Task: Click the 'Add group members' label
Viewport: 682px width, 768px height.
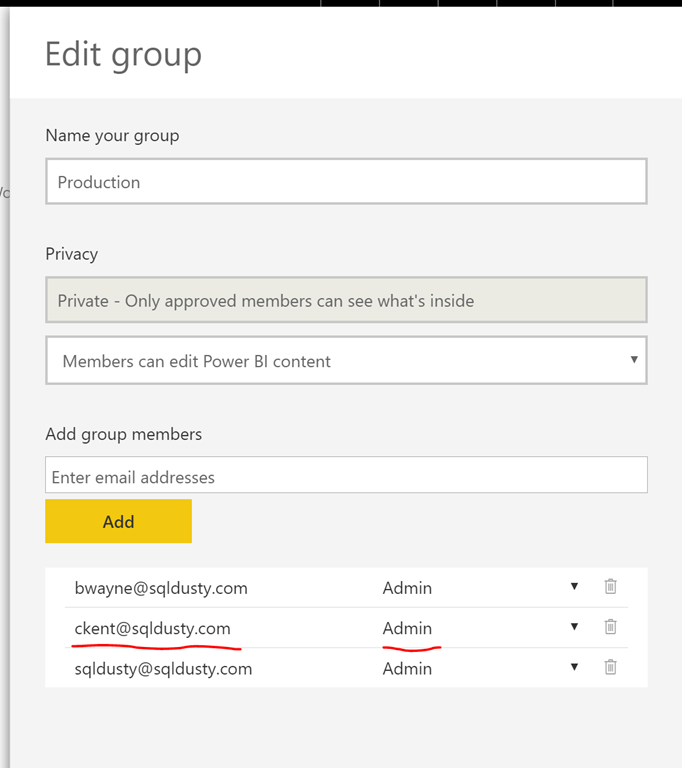Action: click(x=124, y=434)
